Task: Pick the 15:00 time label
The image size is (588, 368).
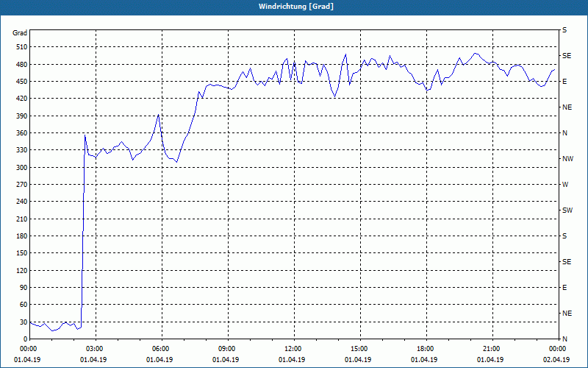Action: [x=358, y=349]
